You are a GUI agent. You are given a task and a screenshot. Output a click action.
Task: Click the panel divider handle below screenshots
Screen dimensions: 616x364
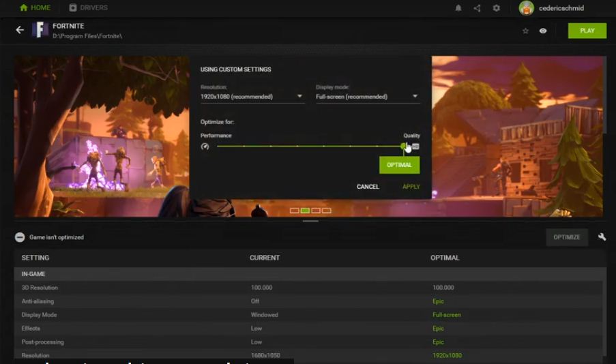click(x=310, y=221)
